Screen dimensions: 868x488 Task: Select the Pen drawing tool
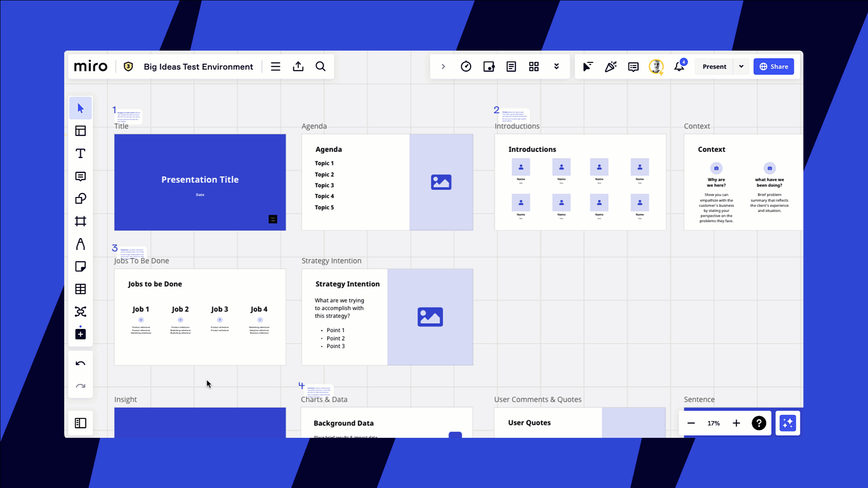80,244
